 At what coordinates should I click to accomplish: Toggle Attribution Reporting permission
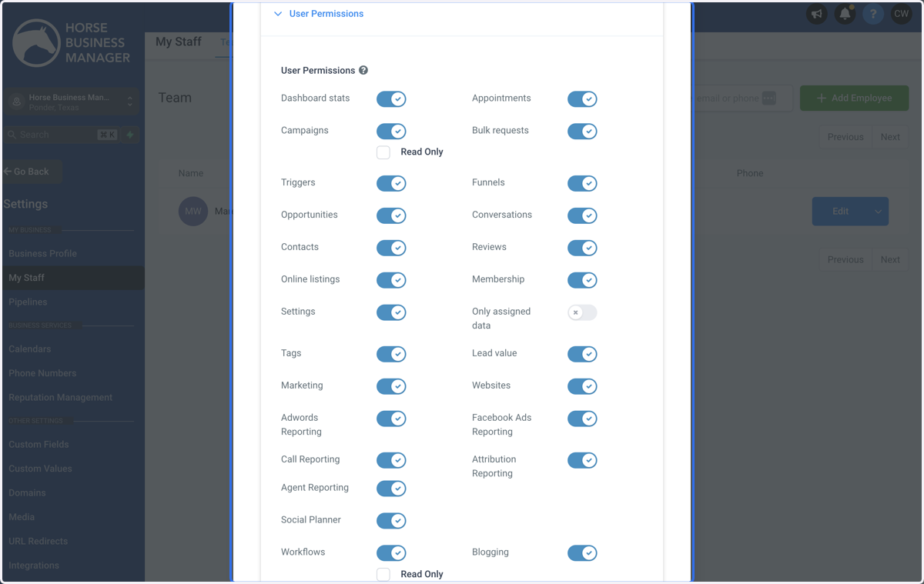(582, 461)
